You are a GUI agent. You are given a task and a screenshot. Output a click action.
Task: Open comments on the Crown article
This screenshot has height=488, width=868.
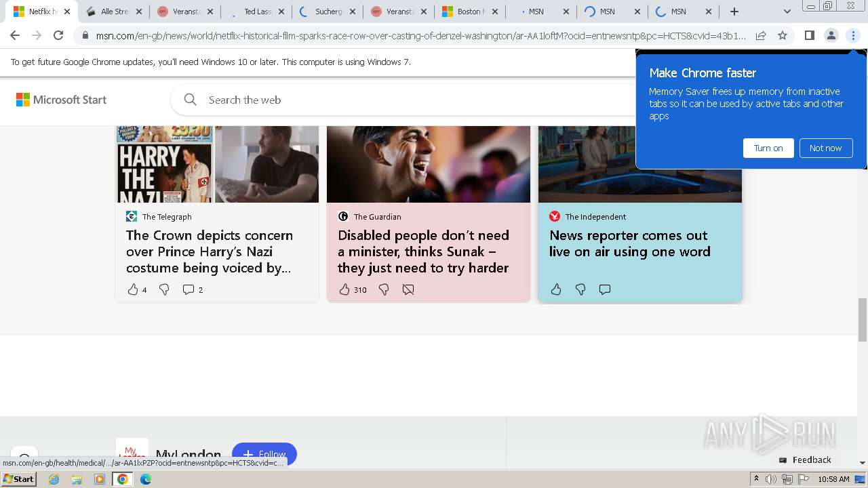coord(189,289)
